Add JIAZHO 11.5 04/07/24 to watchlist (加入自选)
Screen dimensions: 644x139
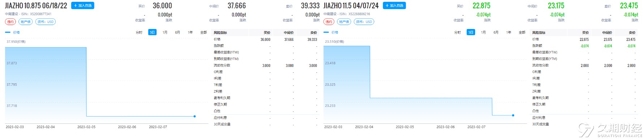coord(394,5)
